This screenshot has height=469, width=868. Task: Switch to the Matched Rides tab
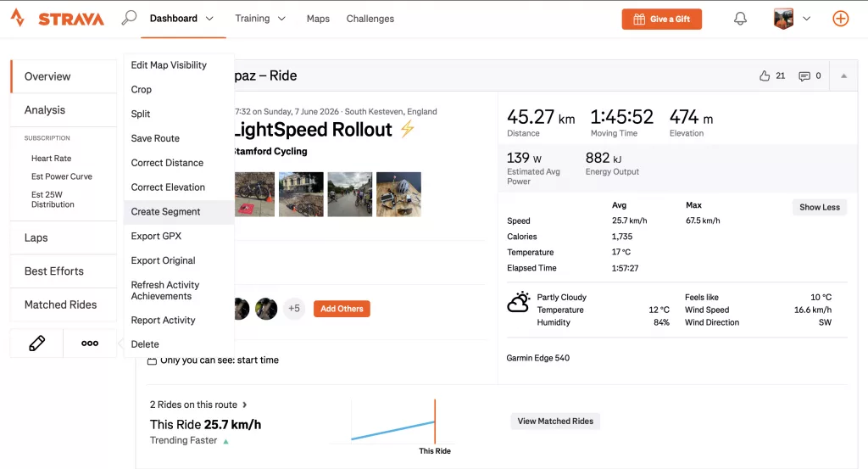pos(64,304)
